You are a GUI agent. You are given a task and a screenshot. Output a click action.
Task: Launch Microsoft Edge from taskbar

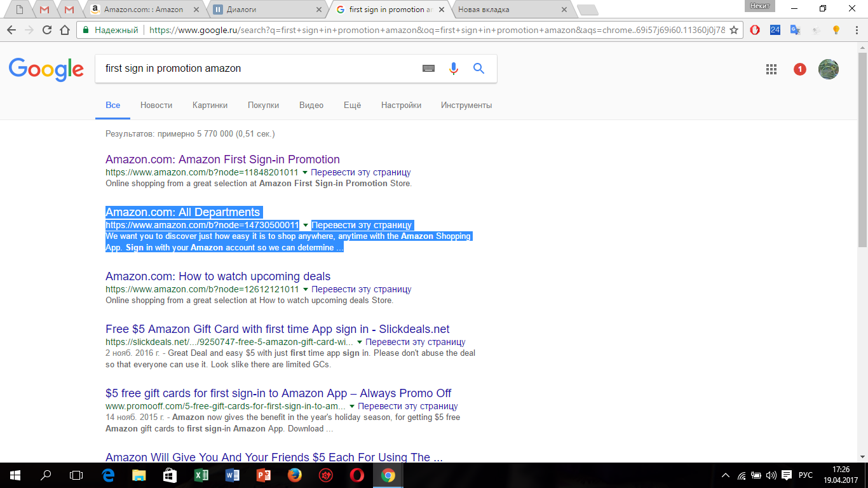(108, 475)
